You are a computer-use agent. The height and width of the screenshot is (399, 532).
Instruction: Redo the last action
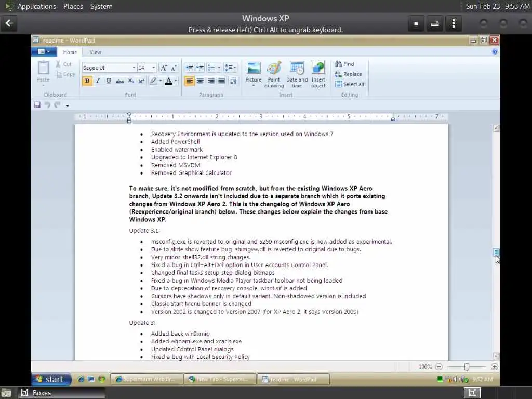57,105
